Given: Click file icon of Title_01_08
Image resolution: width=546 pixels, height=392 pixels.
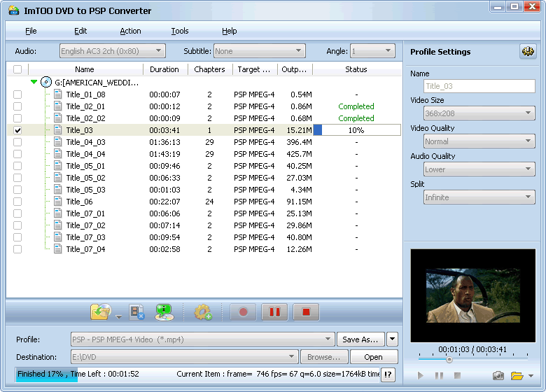Looking at the screenshot, I should coord(58,94).
